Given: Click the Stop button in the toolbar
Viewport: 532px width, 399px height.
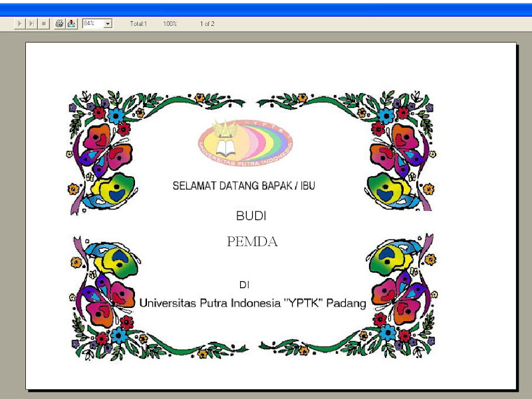Looking at the screenshot, I should click(x=44, y=24).
